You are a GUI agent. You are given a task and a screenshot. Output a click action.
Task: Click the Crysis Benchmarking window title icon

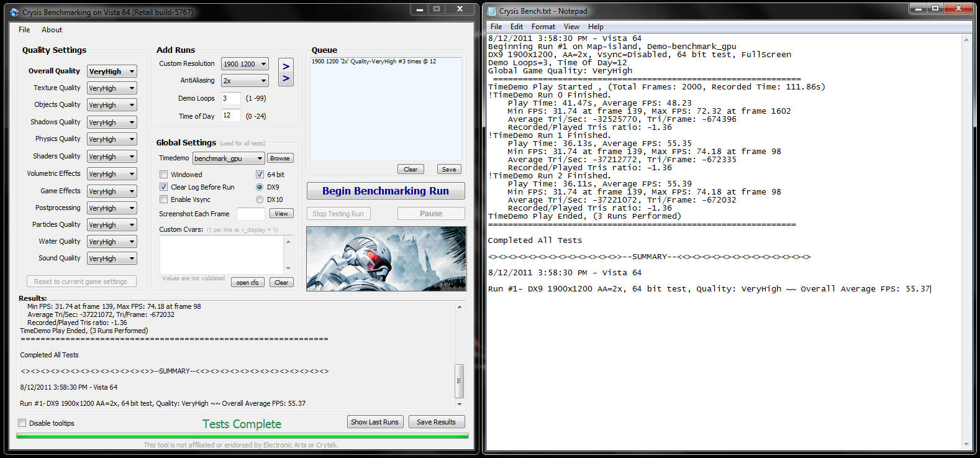click(14, 12)
